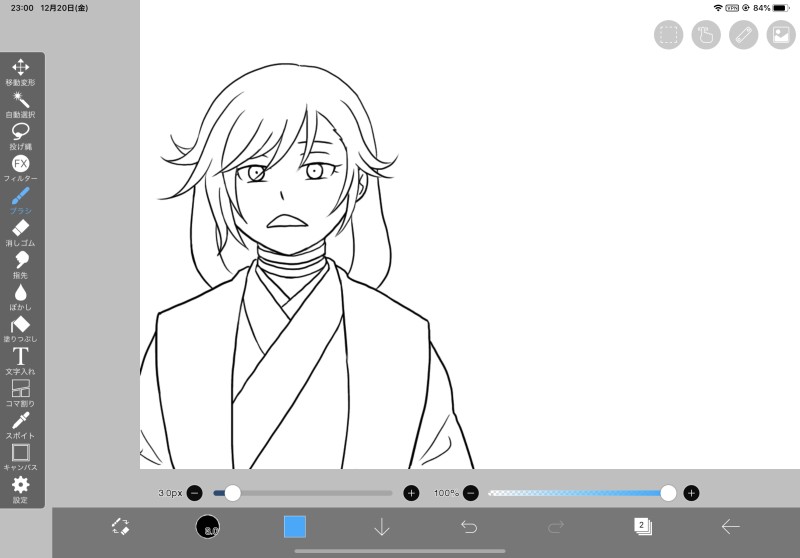This screenshot has width=800, height=558.
Task: Click the opacity slider handle
Action: (x=668, y=493)
